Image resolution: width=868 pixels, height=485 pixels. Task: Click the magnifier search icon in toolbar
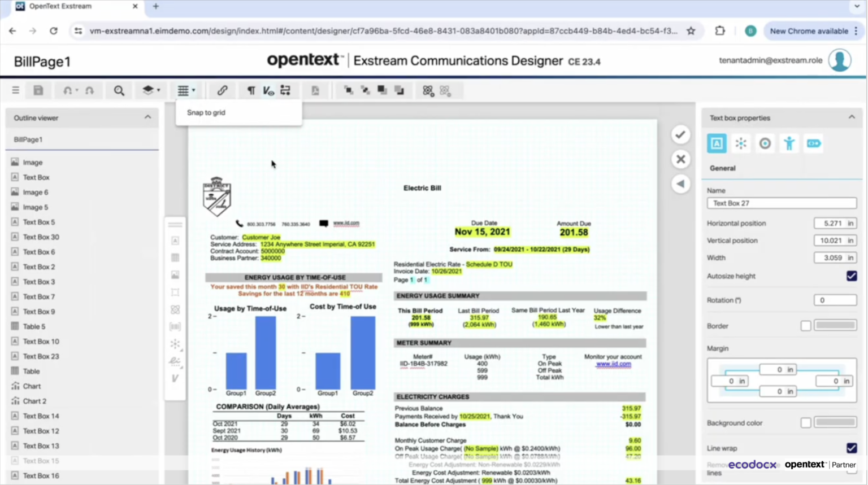coord(119,90)
